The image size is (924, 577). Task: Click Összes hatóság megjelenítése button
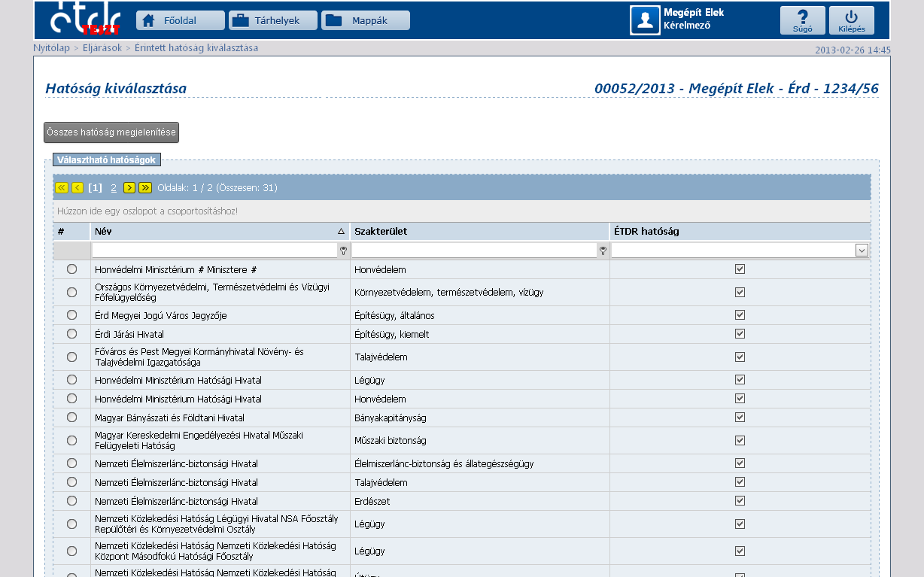point(111,132)
